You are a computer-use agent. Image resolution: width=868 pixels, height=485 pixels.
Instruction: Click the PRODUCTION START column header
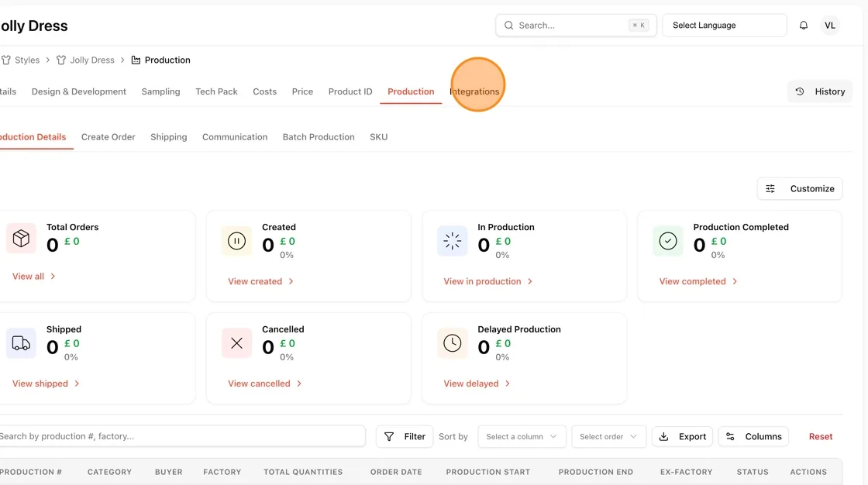488,472
